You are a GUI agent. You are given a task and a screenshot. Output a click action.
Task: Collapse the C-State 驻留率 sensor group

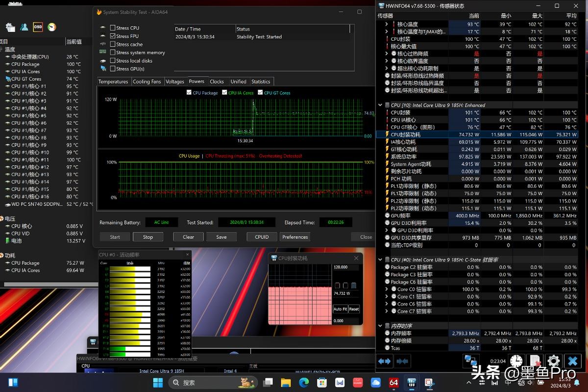[380, 260]
